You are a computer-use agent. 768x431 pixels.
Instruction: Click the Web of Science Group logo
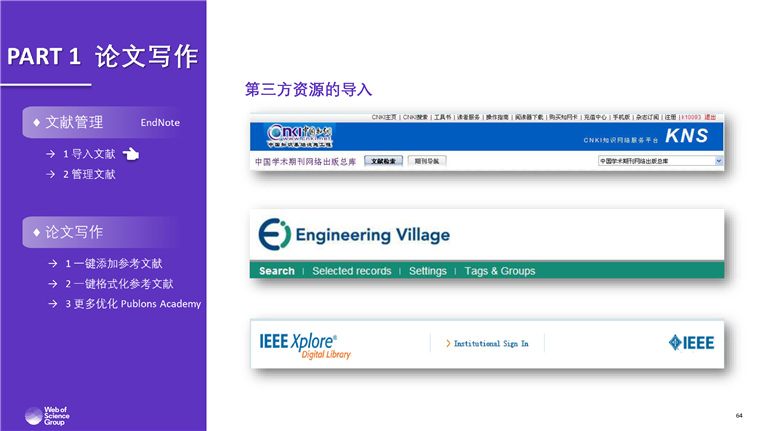[47, 416]
